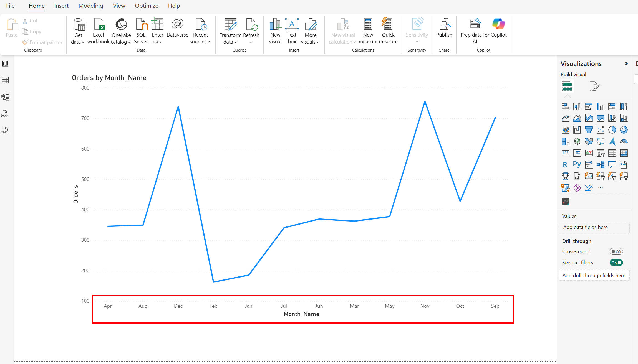Switch to the Optimize ribbon tab

tap(147, 6)
